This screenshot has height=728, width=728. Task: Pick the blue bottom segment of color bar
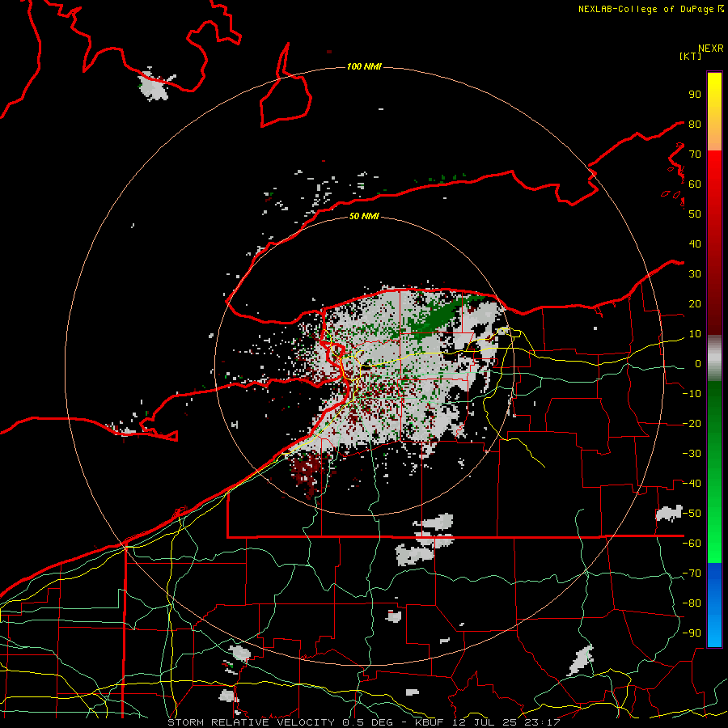coord(714,605)
